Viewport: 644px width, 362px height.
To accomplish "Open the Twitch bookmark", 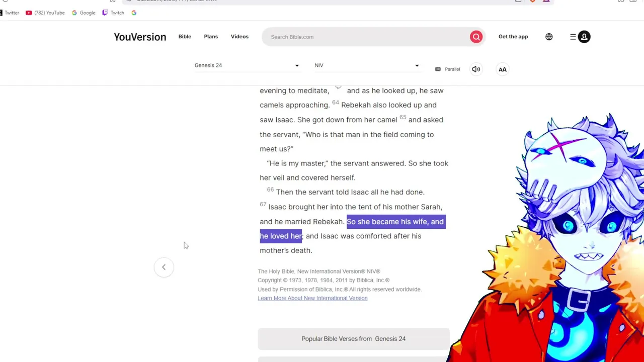I will coord(113,13).
